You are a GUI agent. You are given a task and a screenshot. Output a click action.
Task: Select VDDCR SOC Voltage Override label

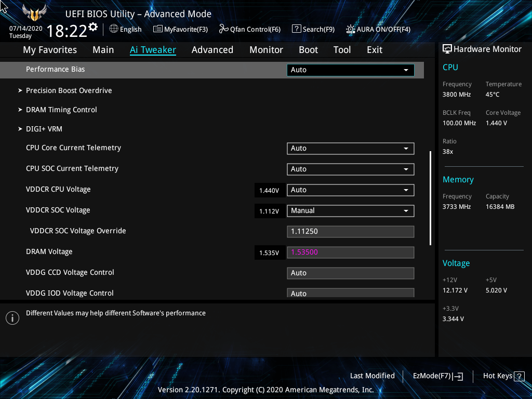coord(78,231)
